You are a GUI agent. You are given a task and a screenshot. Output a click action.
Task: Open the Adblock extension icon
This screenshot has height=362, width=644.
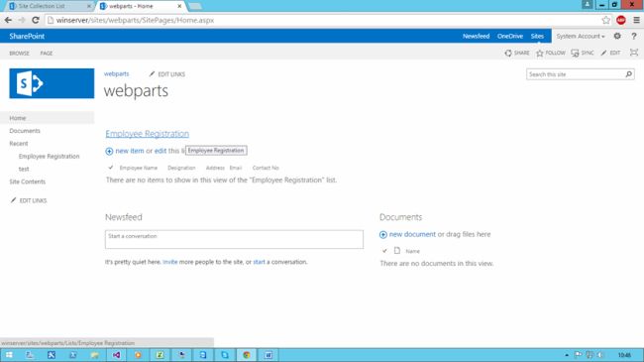(x=621, y=20)
